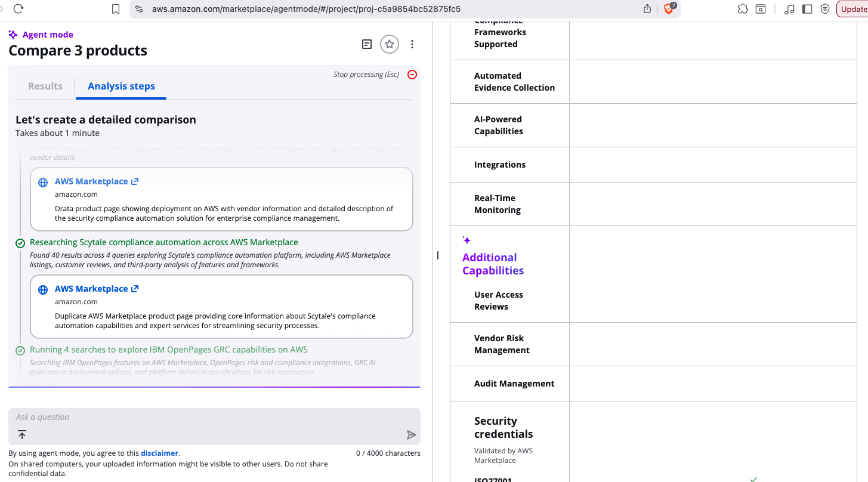The height and width of the screenshot is (482, 868).
Task: Open site settings icon in address bar
Action: 139,9
